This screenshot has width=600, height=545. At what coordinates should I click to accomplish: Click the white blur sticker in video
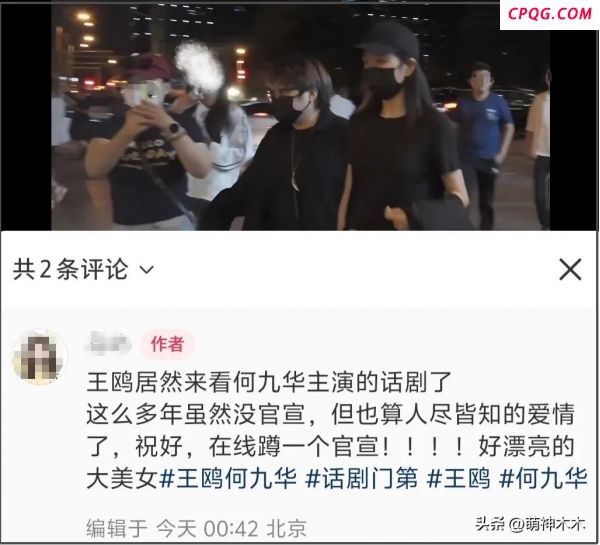point(199,66)
